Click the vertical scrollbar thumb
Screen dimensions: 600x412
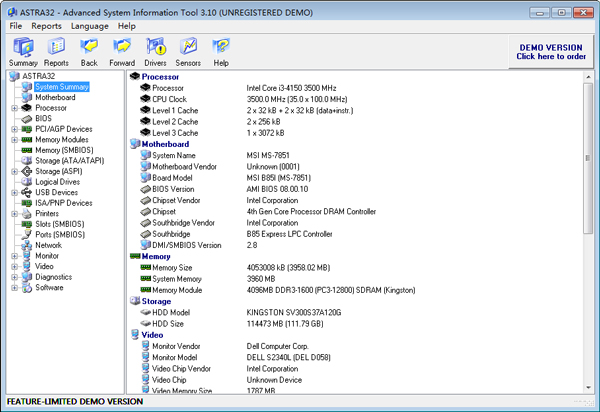[x=588, y=158]
